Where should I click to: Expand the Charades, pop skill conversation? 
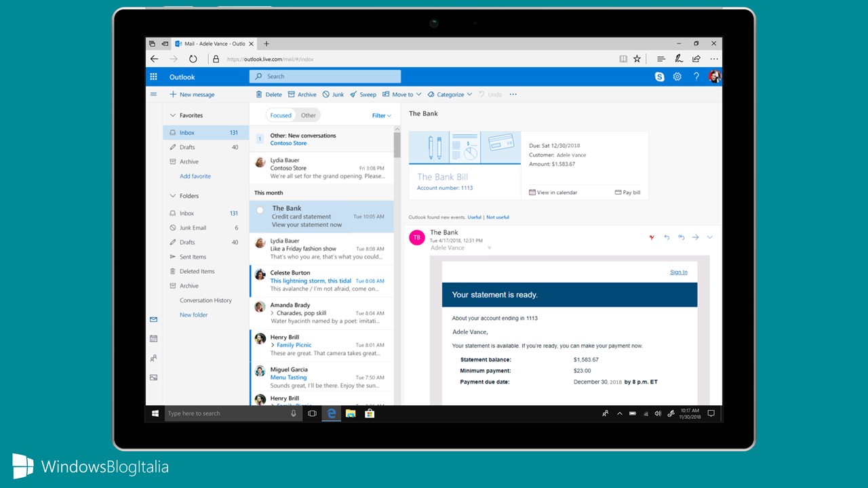point(273,313)
